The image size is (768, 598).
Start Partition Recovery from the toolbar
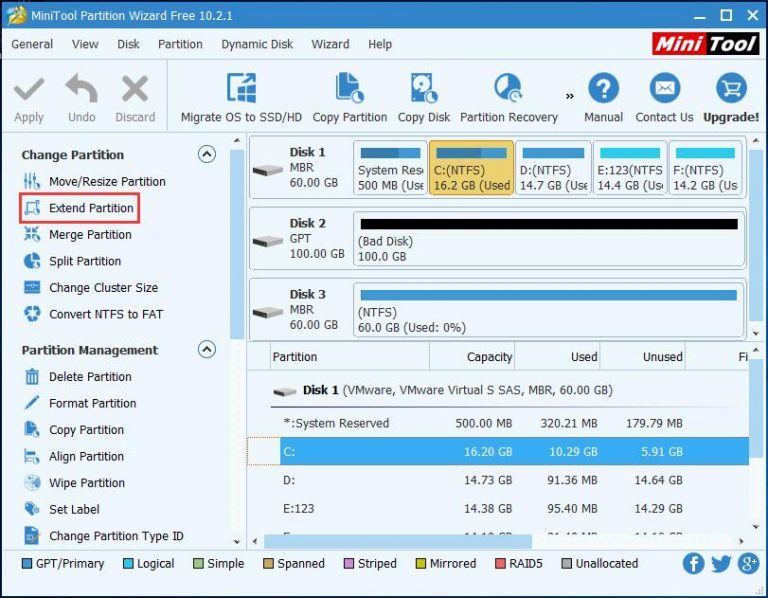[x=508, y=97]
